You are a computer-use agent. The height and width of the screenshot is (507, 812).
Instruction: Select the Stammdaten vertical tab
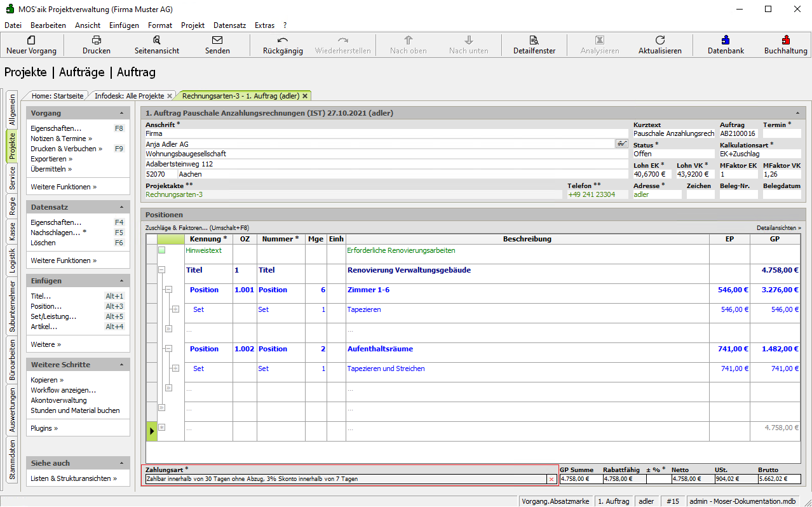[12, 460]
